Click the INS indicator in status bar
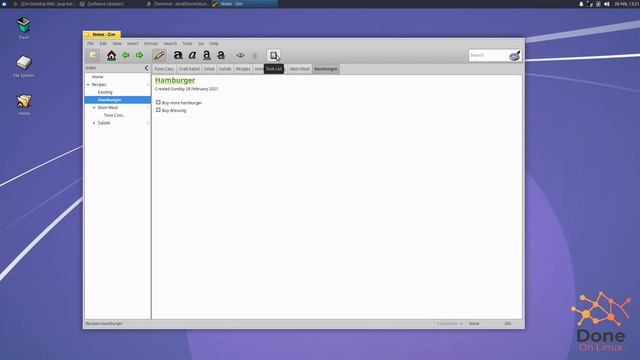Viewport: 640px width, 360px height. click(x=508, y=323)
